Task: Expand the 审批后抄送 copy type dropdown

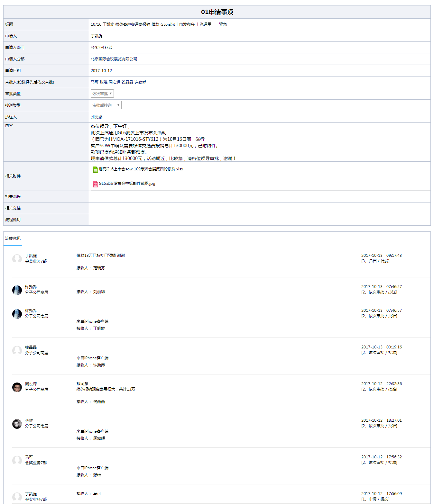Action: 106,105
